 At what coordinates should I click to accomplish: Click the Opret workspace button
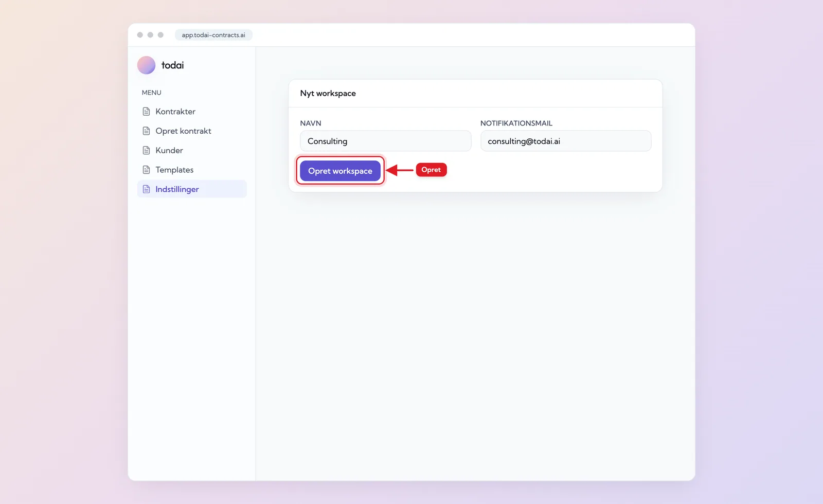click(340, 171)
